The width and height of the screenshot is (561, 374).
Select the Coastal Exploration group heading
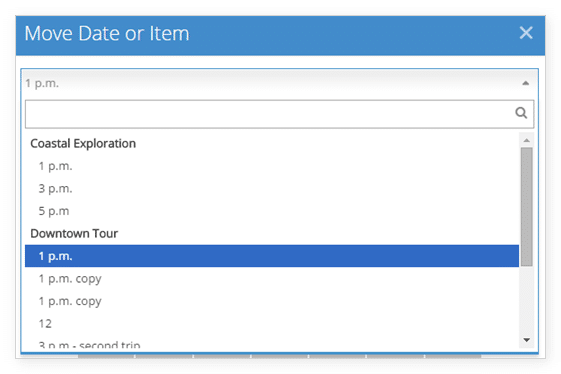click(x=83, y=144)
